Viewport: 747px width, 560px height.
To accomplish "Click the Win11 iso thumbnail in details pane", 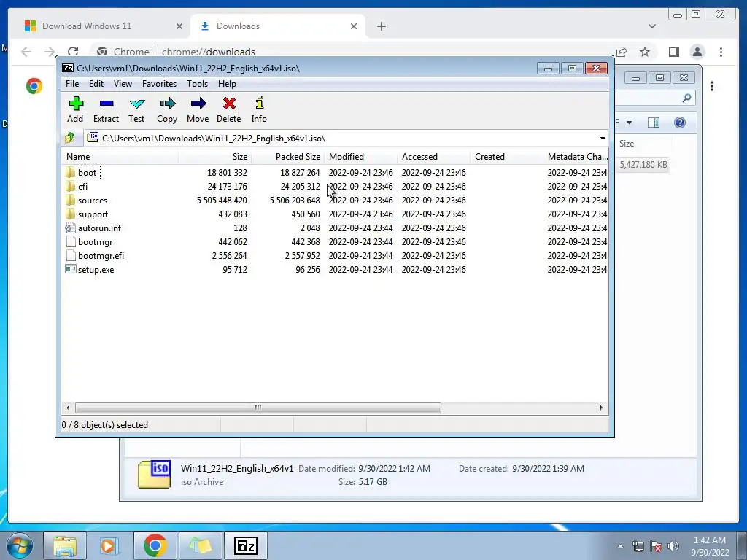I will (155, 474).
